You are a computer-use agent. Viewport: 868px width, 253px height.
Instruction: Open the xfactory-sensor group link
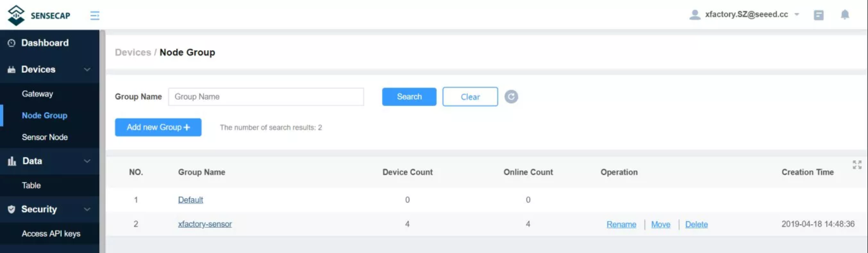(x=205, y=224)
